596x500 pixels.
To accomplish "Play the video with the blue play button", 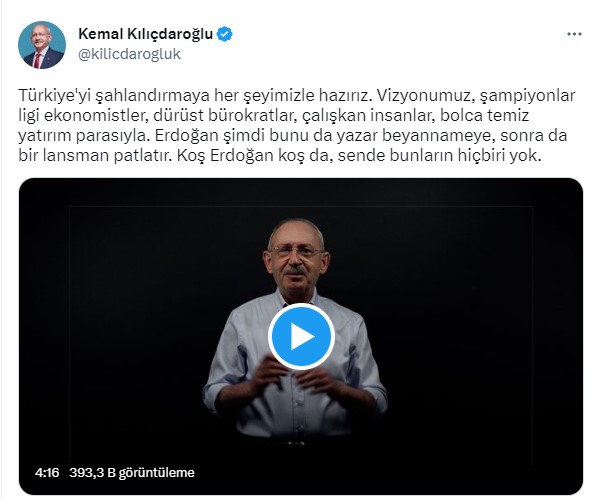I will click(301, 337).
